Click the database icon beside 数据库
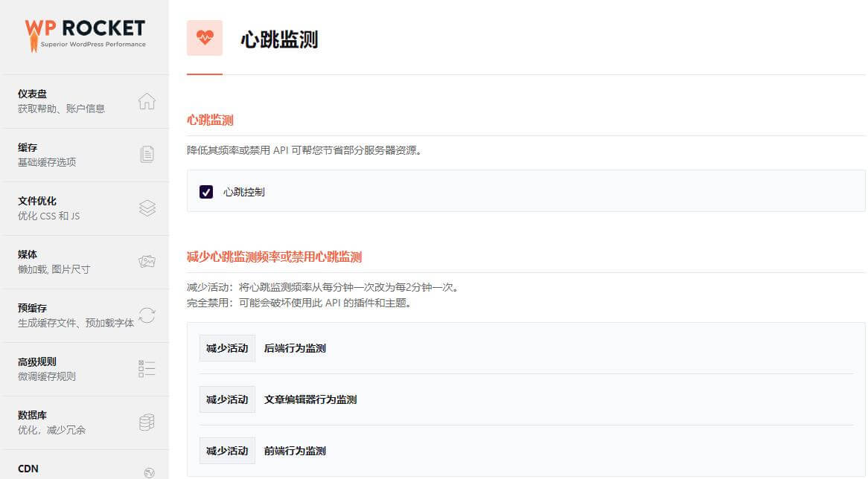Screen dimensions: 868x479 click(x=147, y=422)
